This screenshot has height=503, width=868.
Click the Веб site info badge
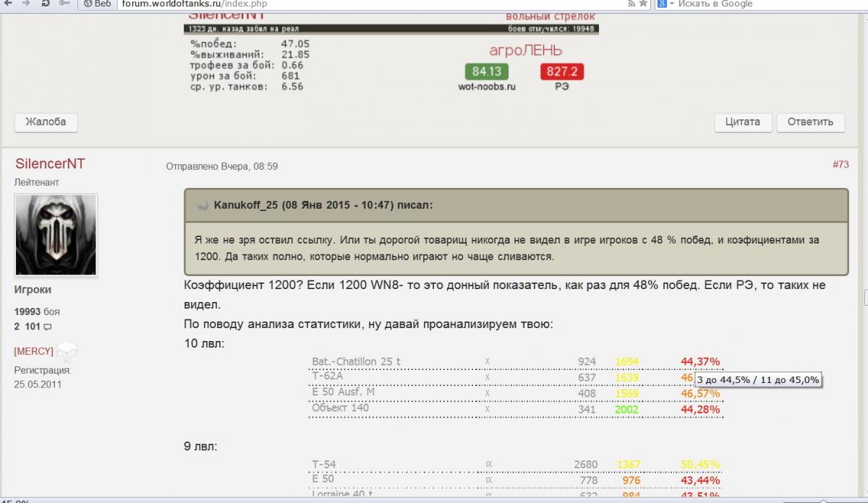click(x=98, y=4)
